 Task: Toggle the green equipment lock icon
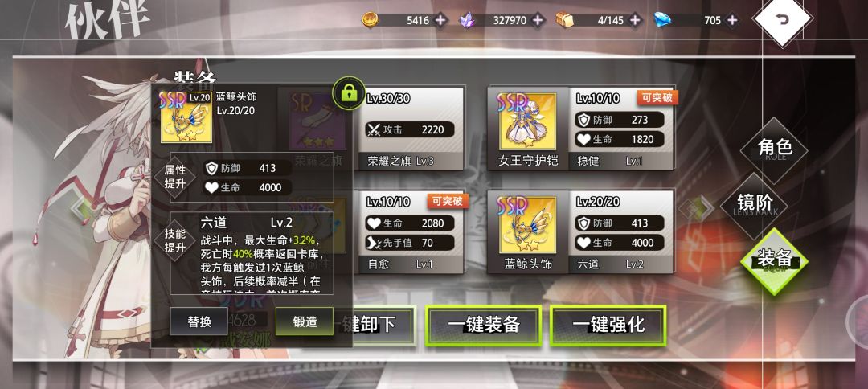tap(349, 93)
